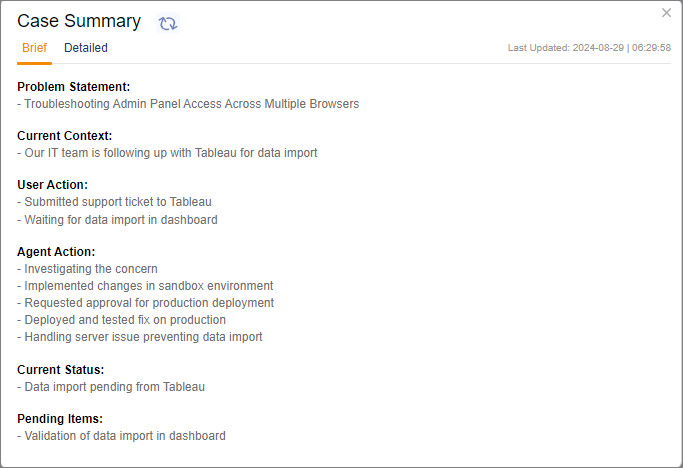
Task: Select the IT team following up line
Action: click(x=167, y=153)
